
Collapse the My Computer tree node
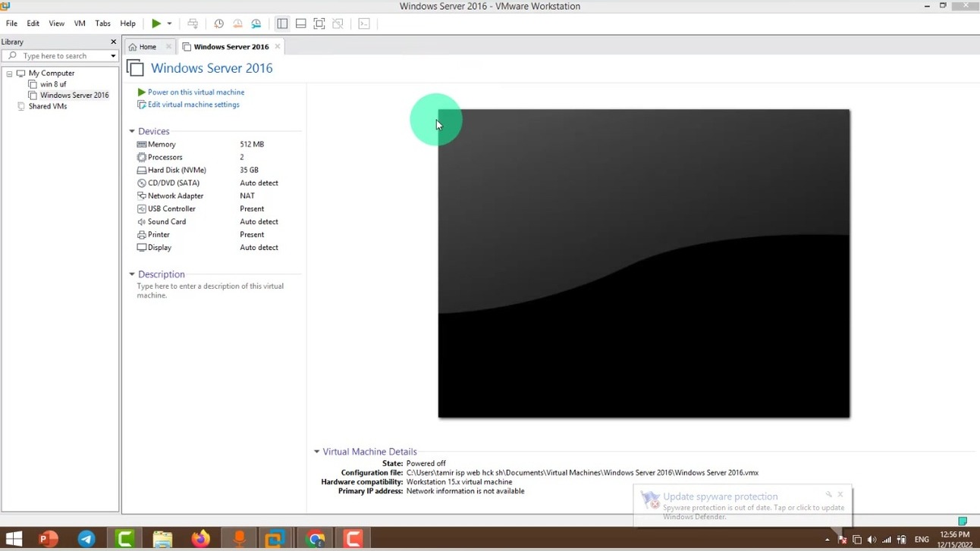(x=9, y=74)
